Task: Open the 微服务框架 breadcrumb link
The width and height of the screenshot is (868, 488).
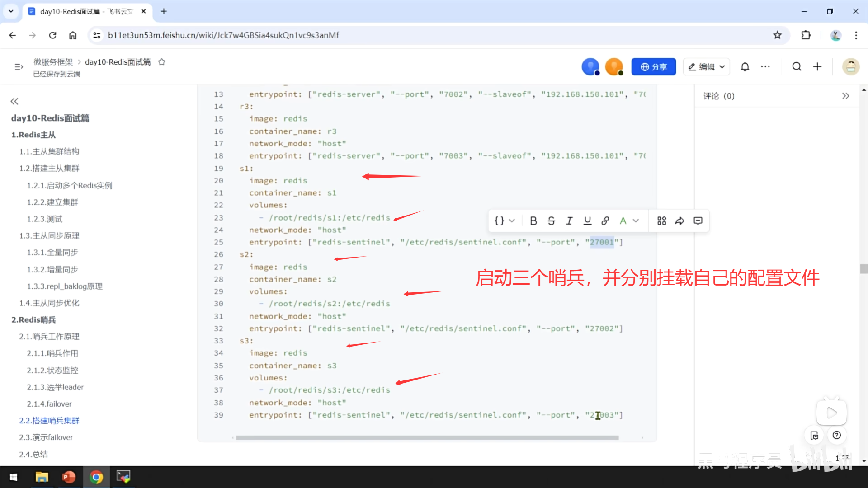Action: click(x=53, y=62)
